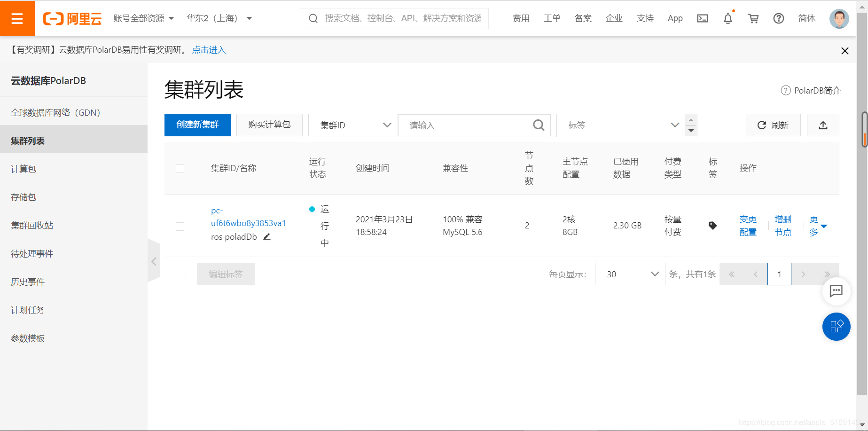Open 计算包 in the sidebar
Viewport: 868px width, 431px height.
coord(74,169)
